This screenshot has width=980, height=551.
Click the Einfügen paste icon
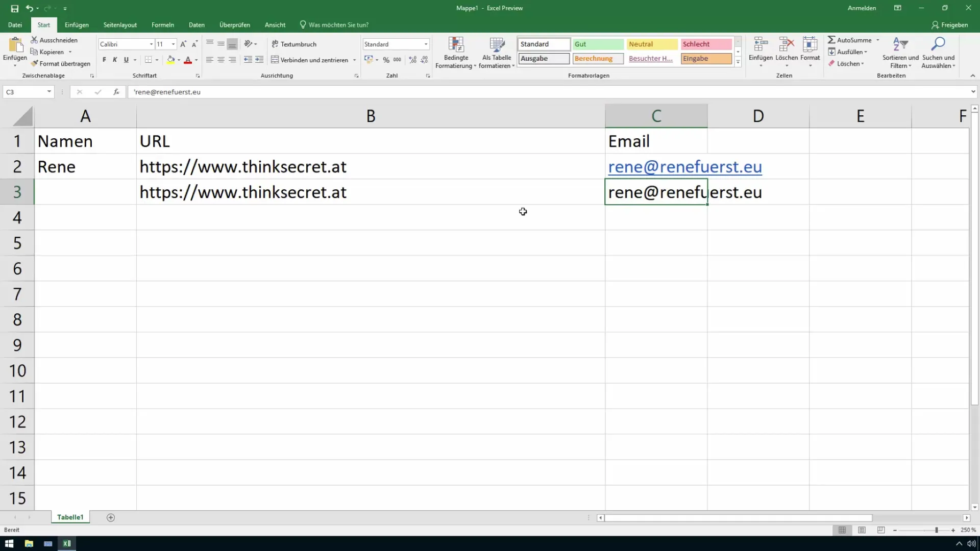click(x=15, y=45)
